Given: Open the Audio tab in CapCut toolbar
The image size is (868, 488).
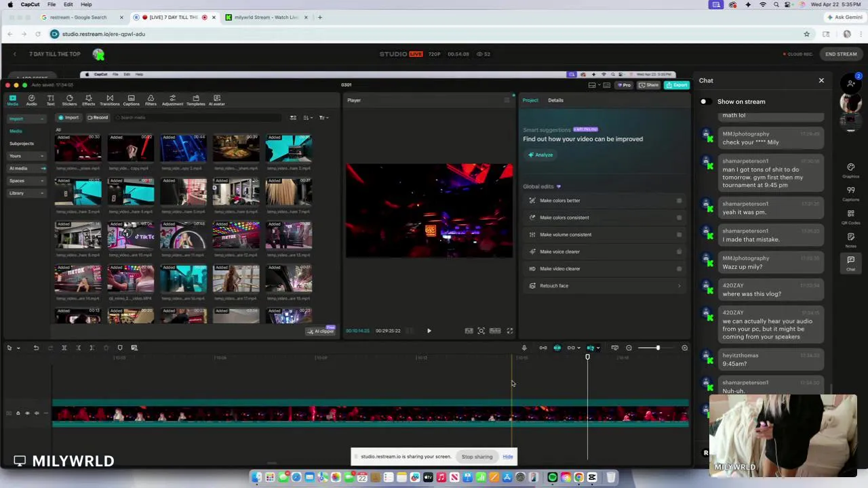Looking at the screenshot, I should pyautogui.click(x=31, y=100).
